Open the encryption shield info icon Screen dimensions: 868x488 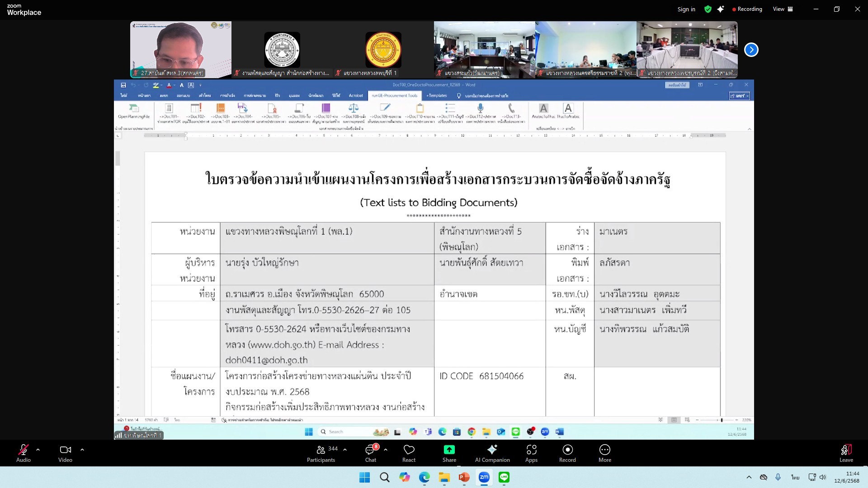(708, 9)
